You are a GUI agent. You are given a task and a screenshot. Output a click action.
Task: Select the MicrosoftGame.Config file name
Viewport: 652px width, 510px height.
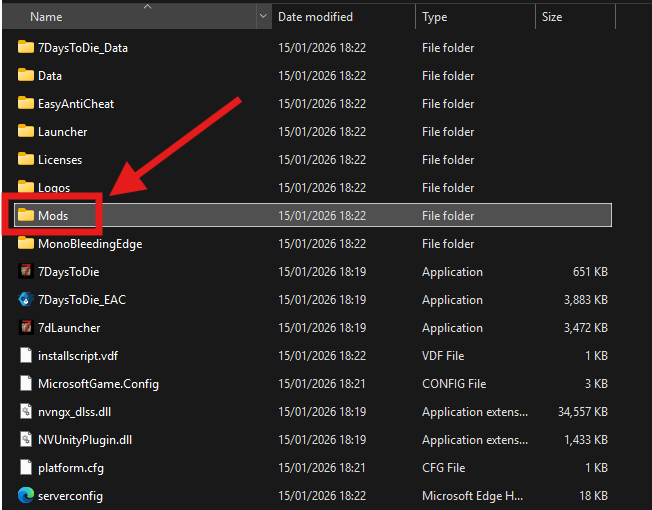[98, 384]
